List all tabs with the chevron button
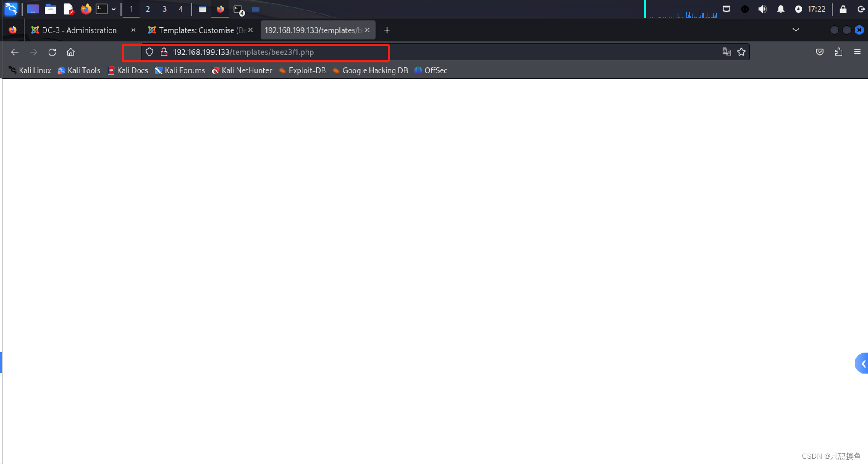The width and height of the screenshot is (868, 464). coord(796,30)
